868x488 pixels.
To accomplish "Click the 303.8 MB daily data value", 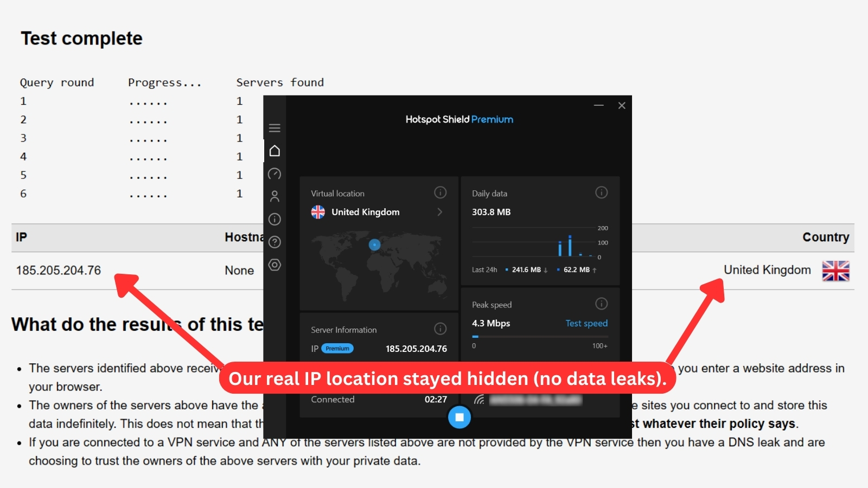I will [491, 212].
